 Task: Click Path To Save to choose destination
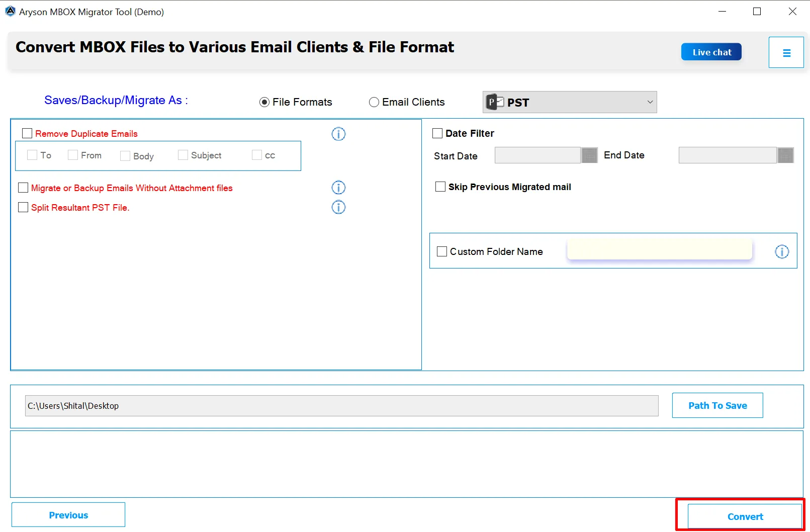(717, 405)
